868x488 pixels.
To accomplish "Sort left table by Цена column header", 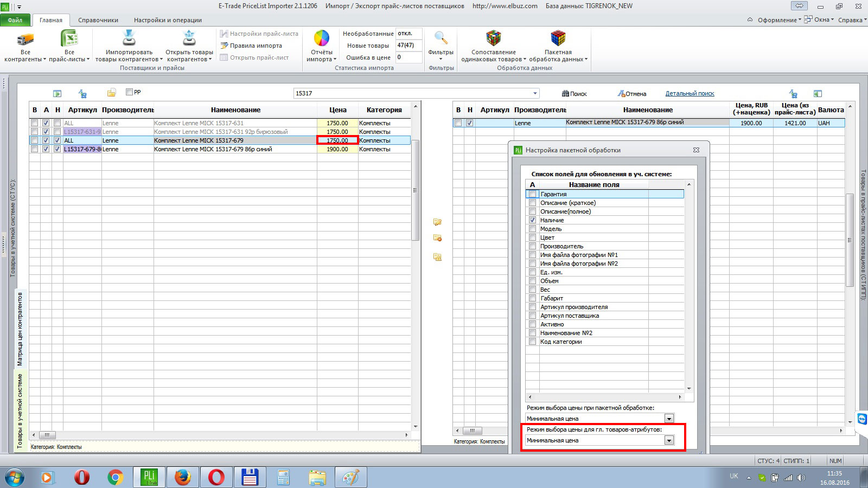I will pos(337,110).
